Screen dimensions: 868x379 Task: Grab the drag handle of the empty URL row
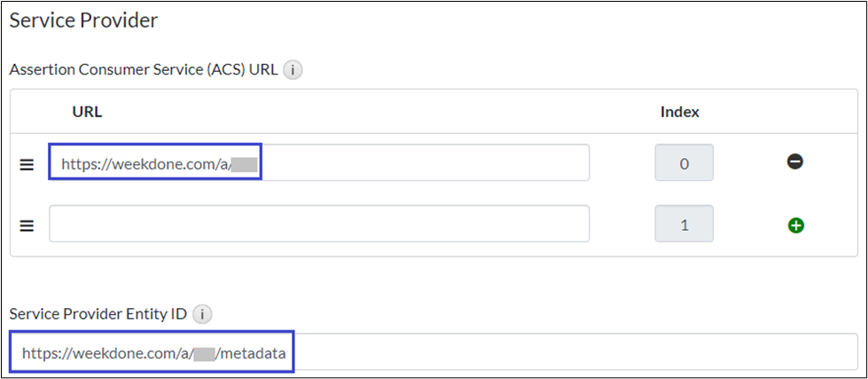click(x=27, y=226)
